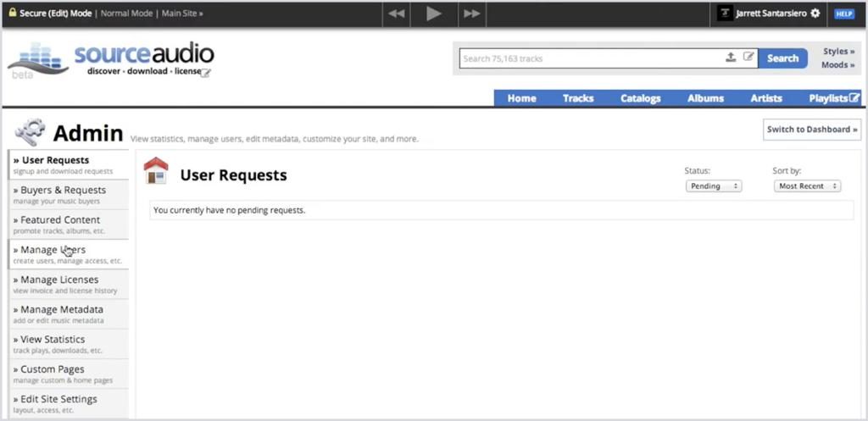This screenshot has width=868, height=421.
Task: Click the edit pencil beside logo tagline
Action: click(205, 73)
